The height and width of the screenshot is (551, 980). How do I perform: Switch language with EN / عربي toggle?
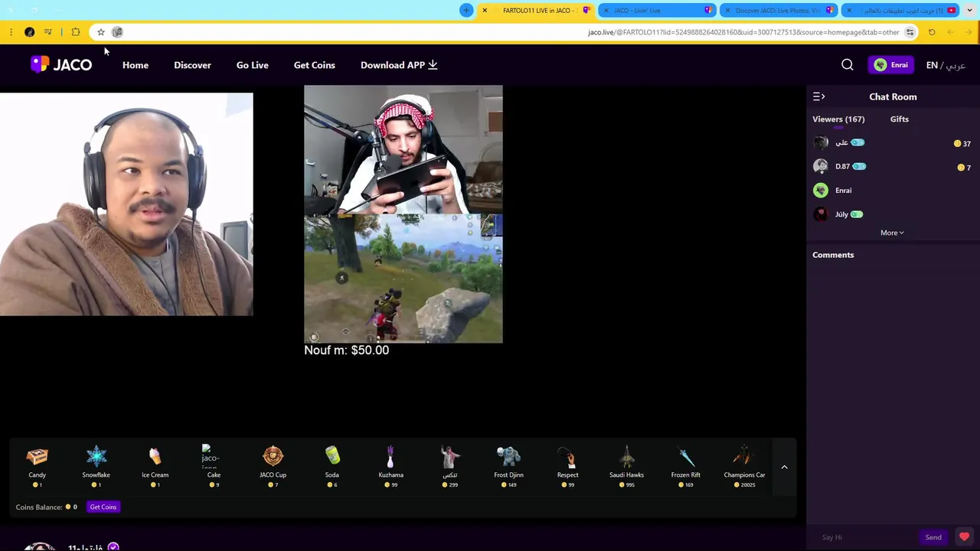(946, 65)
